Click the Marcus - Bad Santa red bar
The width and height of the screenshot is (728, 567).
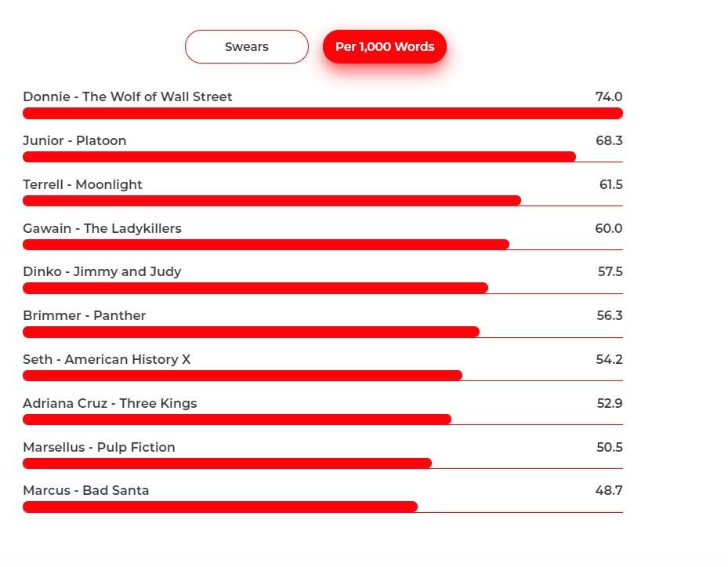pyautogui.click(x=220, y=507)
